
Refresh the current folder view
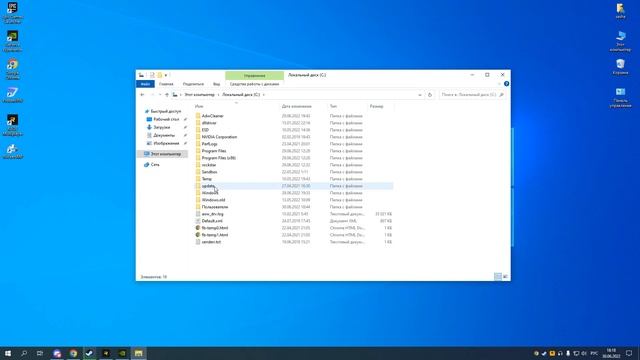430,95
